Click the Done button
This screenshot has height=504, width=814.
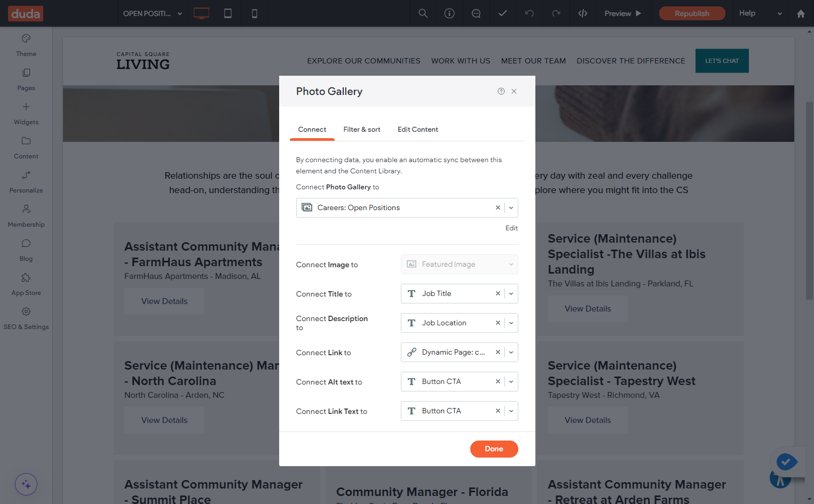[494, 449]
